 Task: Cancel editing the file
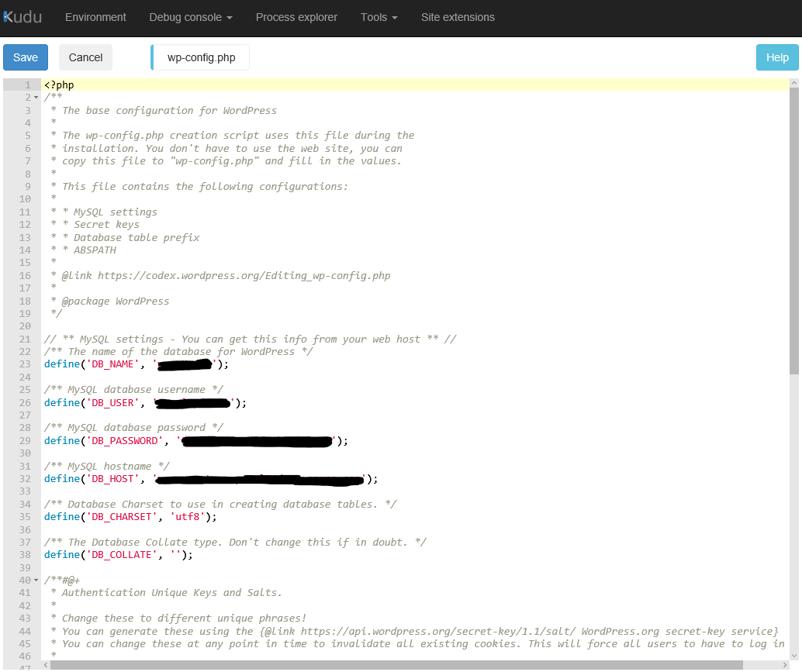click(x=85, y=57)
